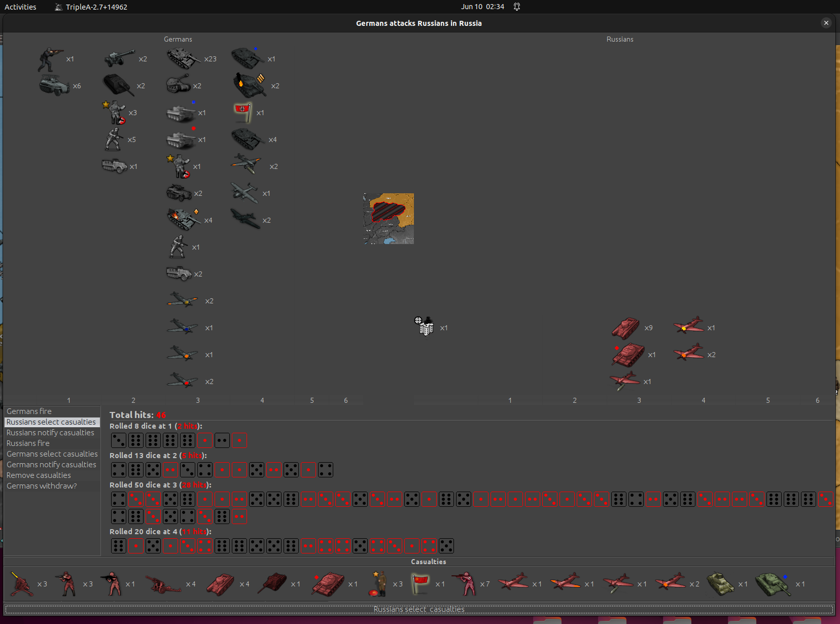The image size is (840, 624).
Task: Click the notification bell icon in top bar
Action: pyautogui.click(x=517, y=7)
